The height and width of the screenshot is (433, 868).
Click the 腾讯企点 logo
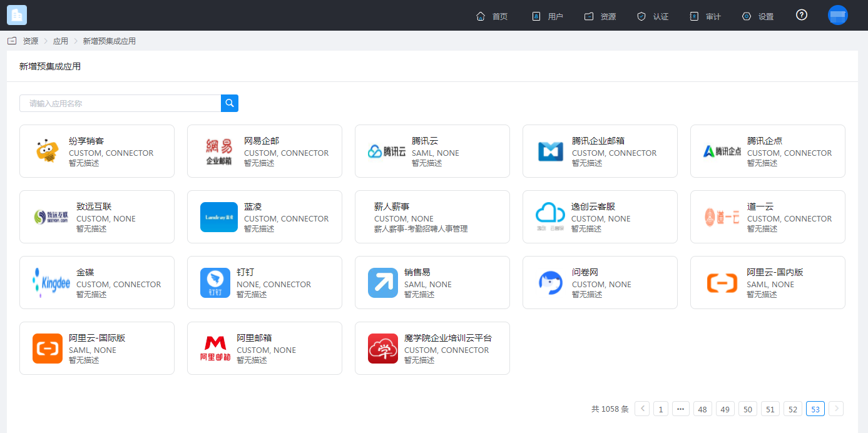pos(722,151)
